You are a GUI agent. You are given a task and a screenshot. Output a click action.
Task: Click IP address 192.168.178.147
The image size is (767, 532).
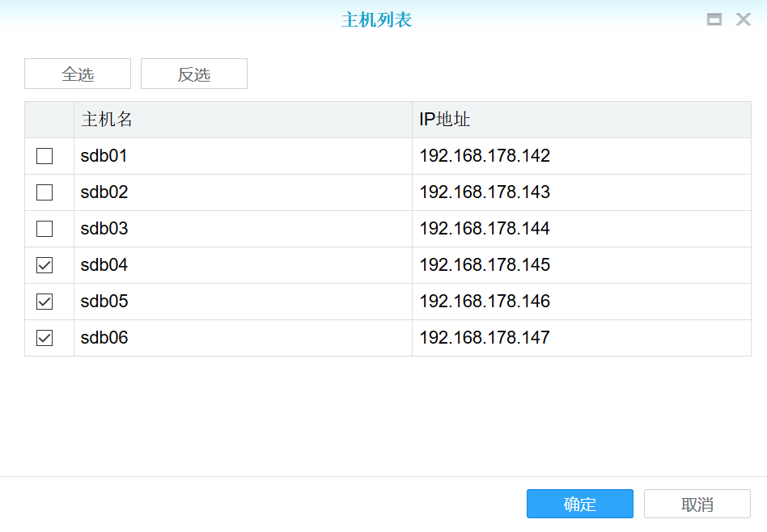(485, 338)
